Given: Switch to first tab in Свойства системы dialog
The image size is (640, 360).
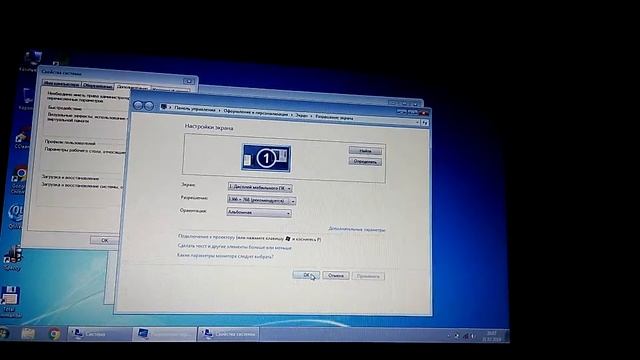Looking at the screenshot, I should [x=61, y=84].
